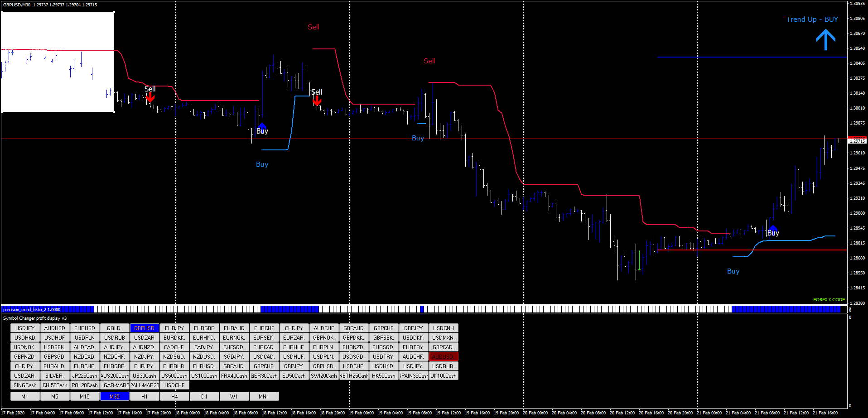Click the Sell arrow below the 18 Feb Sell label
The height and width of the screenshot is (418, 868).
coord(317,101)
